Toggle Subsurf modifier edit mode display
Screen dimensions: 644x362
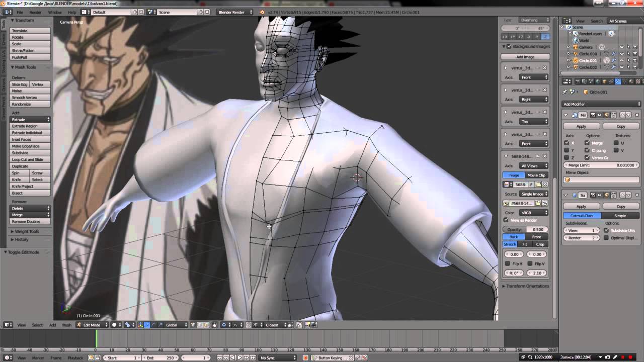click(606, 195)
